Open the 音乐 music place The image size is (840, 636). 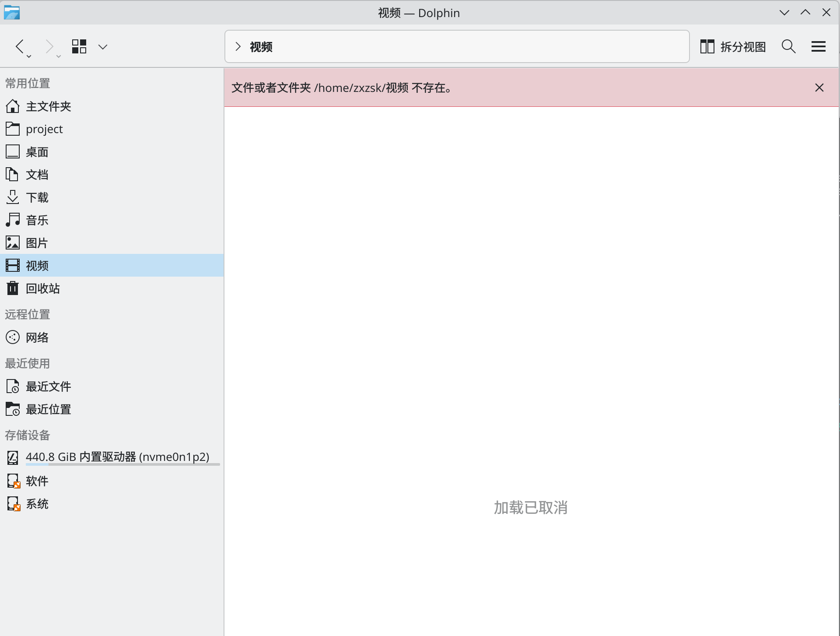(x=37, y=220)
